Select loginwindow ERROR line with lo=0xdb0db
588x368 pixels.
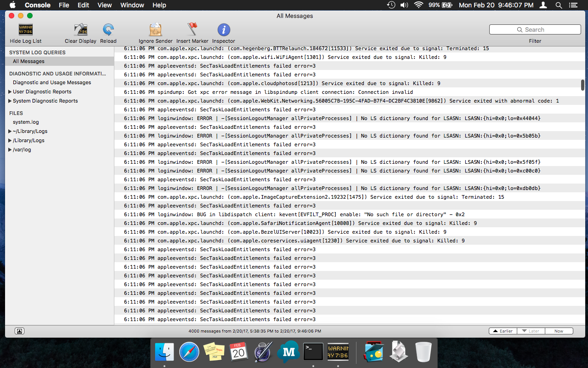click(349, 188)
